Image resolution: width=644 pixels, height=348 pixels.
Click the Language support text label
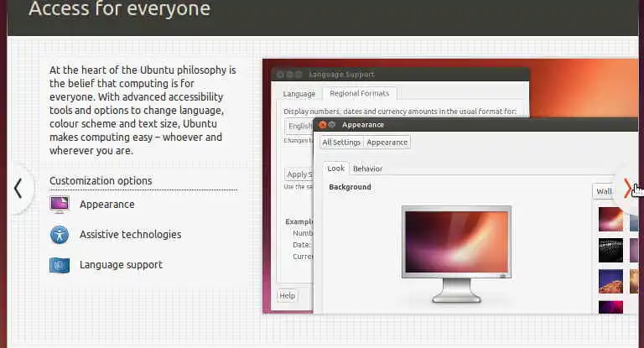(x=121, y=265)
